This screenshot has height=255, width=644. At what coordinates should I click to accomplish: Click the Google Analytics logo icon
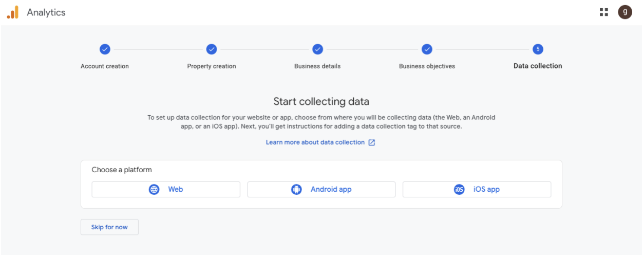pos(12,12)
